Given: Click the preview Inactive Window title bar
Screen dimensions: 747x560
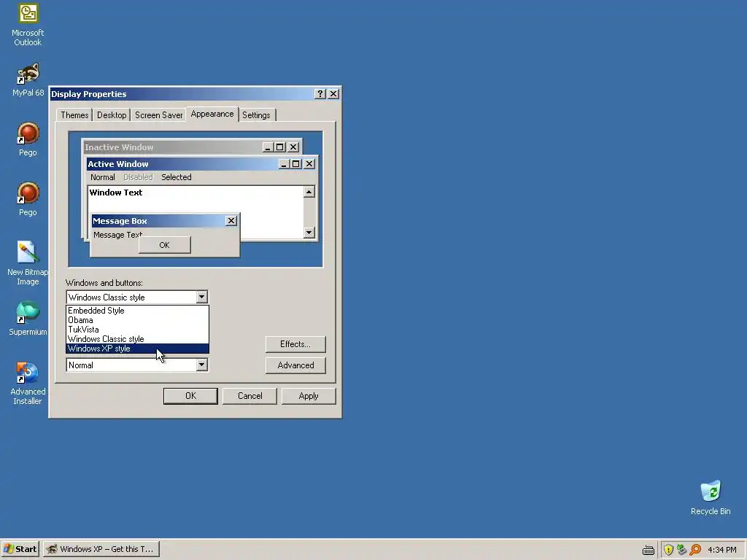Looking at the screenshot, I should (192, 147).
